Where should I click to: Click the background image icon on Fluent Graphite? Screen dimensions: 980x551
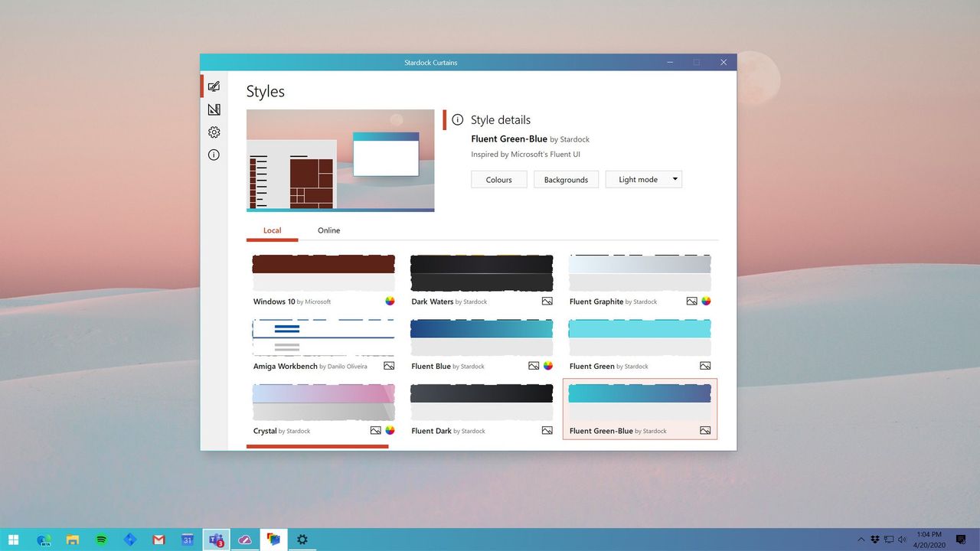691,302
